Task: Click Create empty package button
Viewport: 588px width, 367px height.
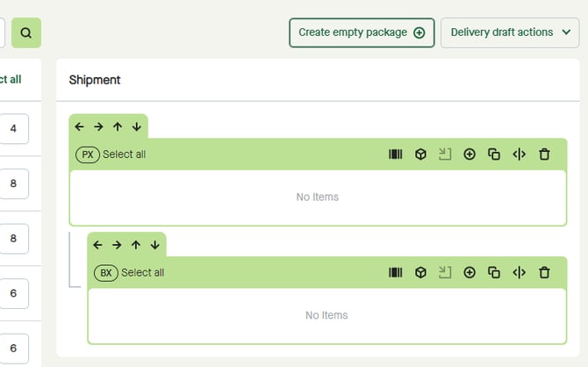Action: [362, 32]
